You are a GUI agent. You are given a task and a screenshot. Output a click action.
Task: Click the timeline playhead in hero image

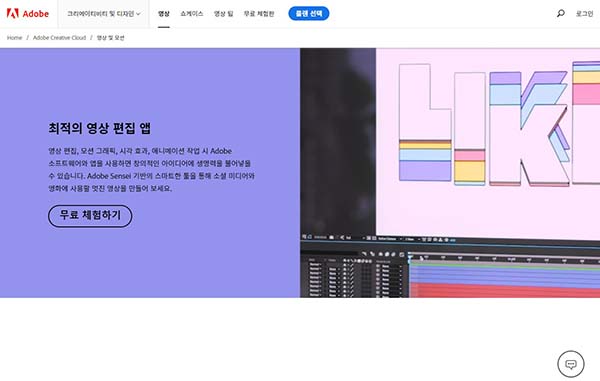coord(410,258)
